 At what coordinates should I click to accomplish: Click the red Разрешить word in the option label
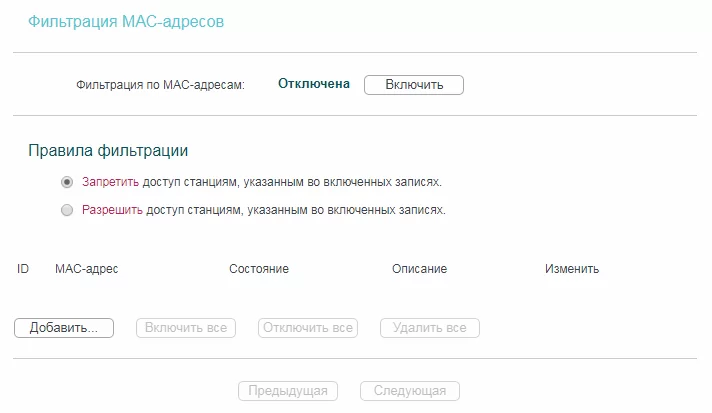pos(113,211)
